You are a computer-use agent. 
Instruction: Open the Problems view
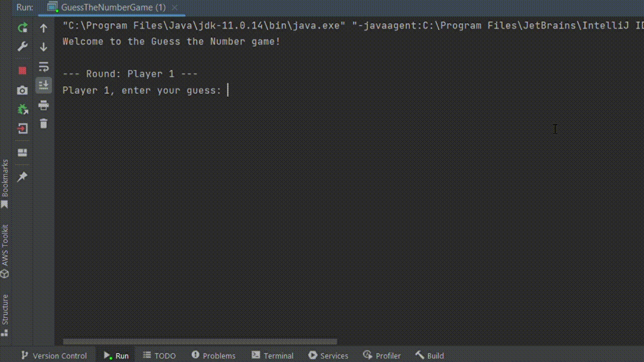[x=213, y=355]
